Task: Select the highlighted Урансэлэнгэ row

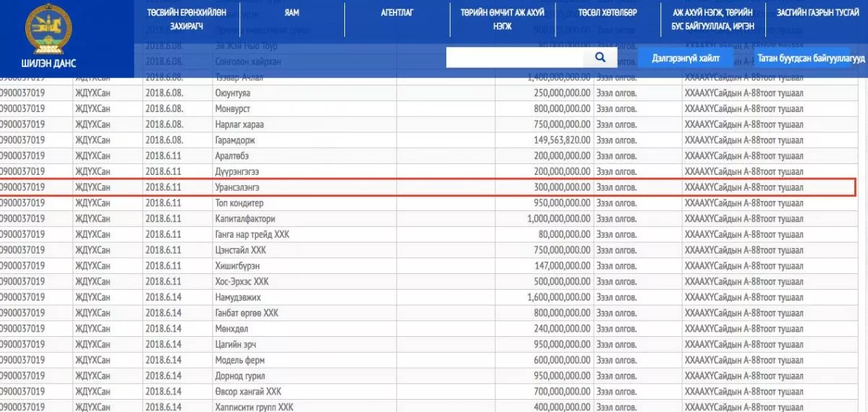Action: [427, 187]
